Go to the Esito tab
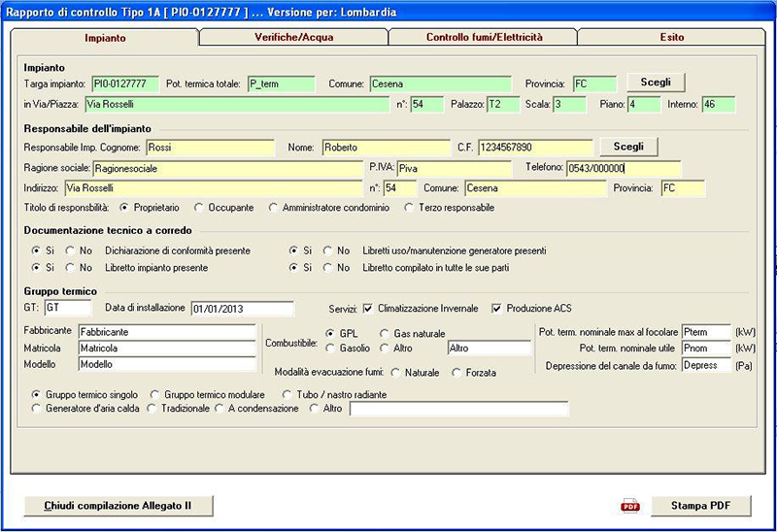Image resolution: width=777 pixels, height=532 pixels. point(670,37)
